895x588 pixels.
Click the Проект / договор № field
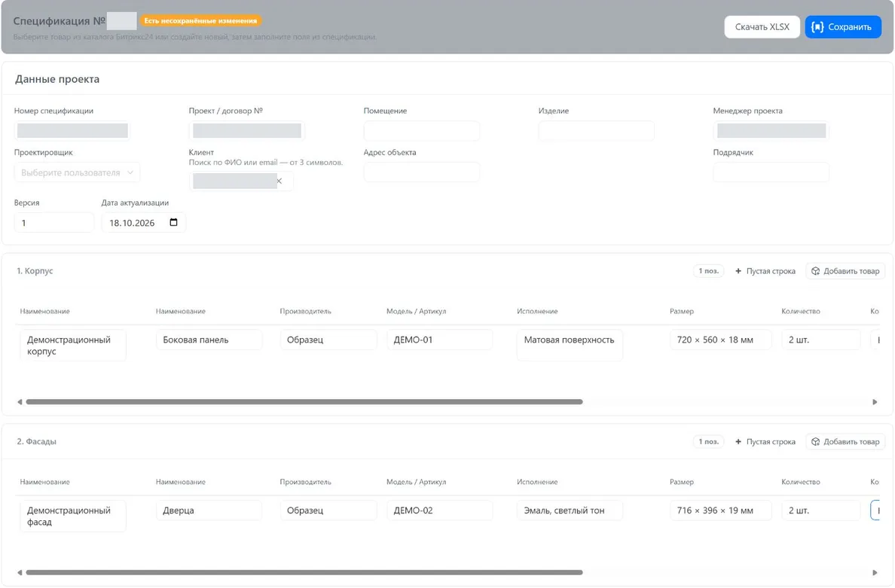pyautogui.click(x=247, y=130)
